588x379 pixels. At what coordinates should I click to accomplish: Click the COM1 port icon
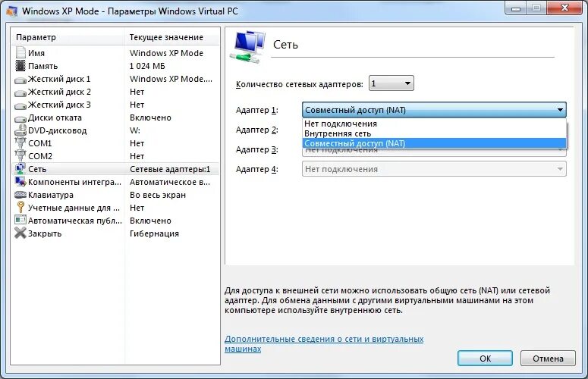click(x=20, y=143)
